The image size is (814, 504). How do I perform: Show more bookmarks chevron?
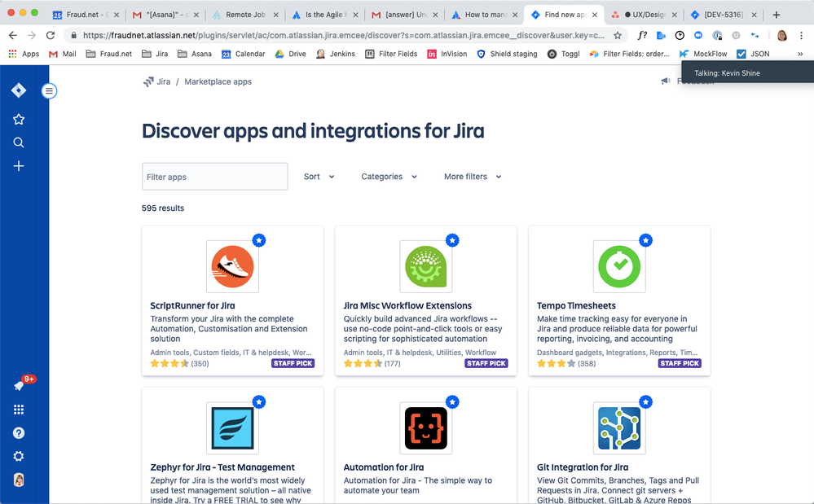tap(800, 54)
